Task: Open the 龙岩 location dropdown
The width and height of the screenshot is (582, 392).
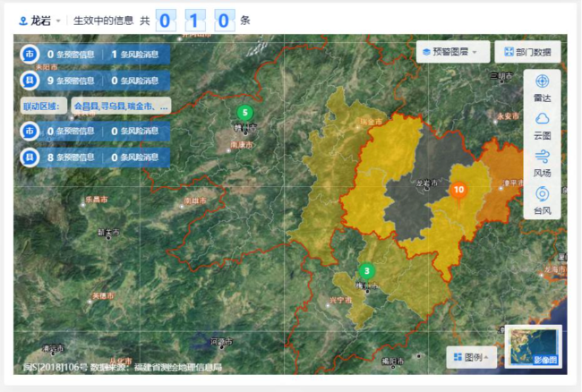Action: coord(39,21)
